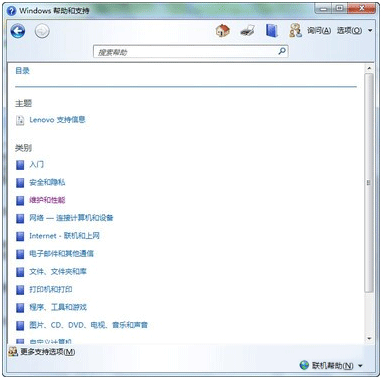Screen dimensions: 382x379
Task: Open the 联机帮助(N) menu
Action: pos(332,366)
